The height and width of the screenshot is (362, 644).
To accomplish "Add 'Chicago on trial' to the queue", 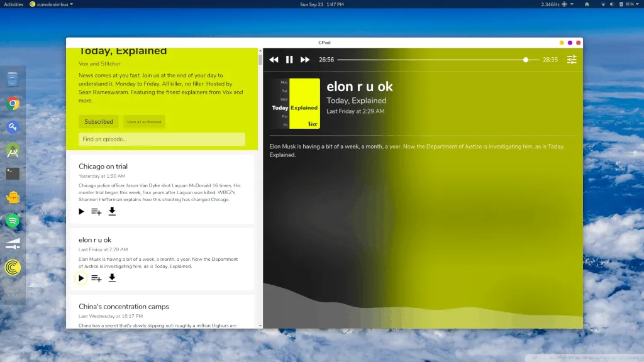I will pos(96,212).
